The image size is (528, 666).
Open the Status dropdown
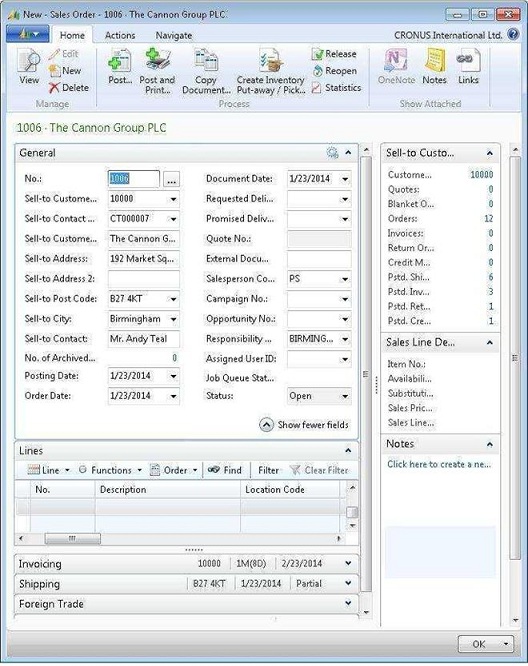(345, 396)
